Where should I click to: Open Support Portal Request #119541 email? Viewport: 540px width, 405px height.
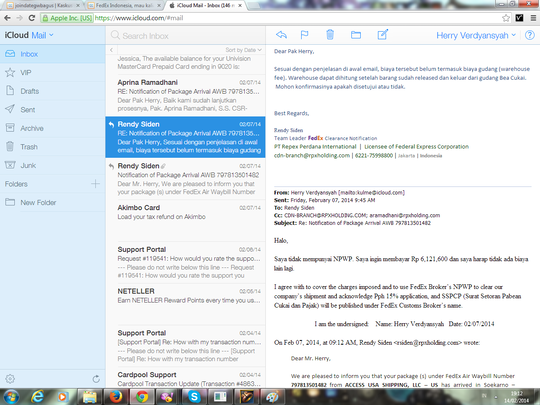click(x=185, y=262)
